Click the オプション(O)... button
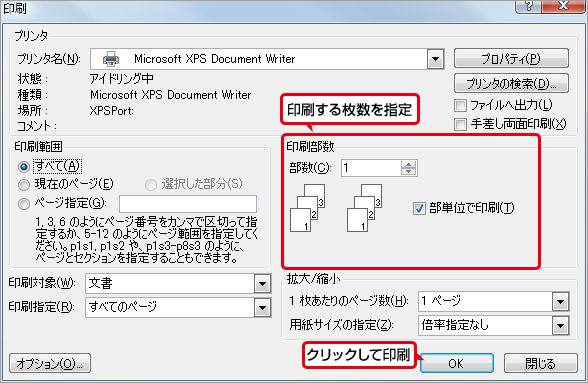The height and width of the screenshot is (383, 588). [50, 363]
